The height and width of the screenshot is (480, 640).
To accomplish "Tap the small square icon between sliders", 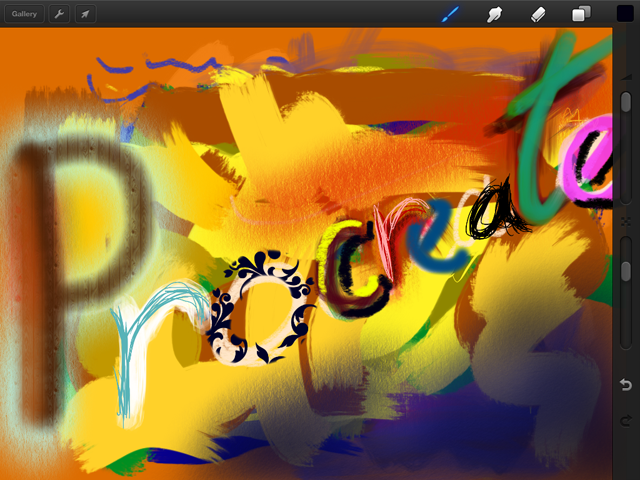I will (x=626, y=222).
